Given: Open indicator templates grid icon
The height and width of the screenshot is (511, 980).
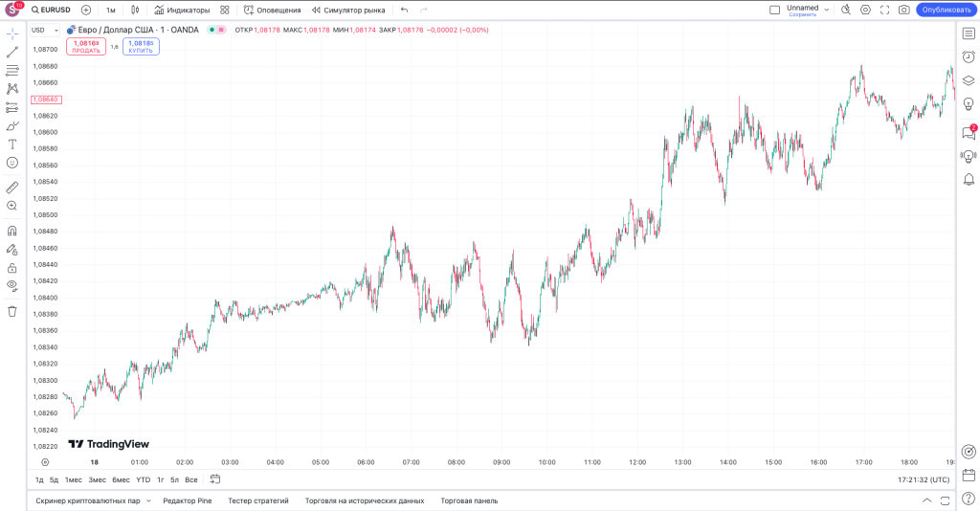Looking at the screenshot, I should point(225,10).
